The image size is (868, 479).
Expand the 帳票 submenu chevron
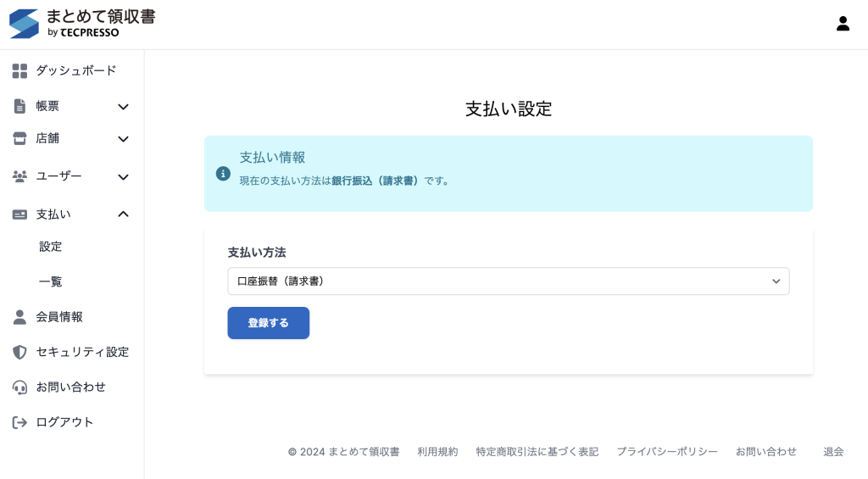coord(123,107)
